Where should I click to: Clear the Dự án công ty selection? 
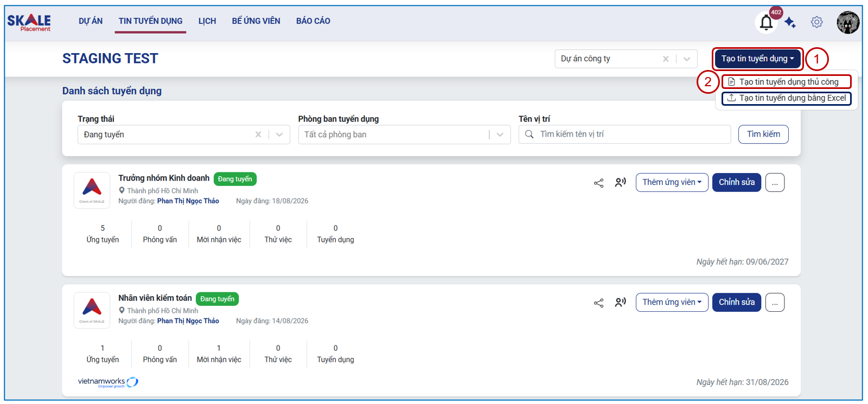coord(666,59)
